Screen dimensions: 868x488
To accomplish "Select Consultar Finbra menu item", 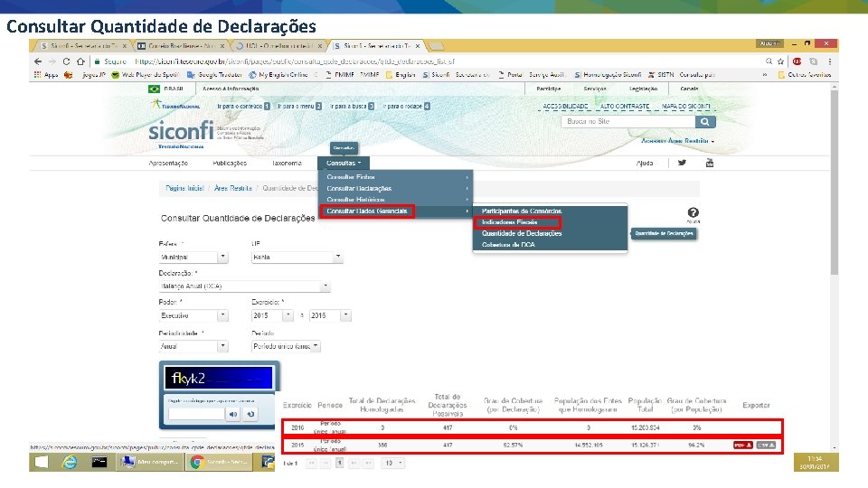I will [395, 177].
